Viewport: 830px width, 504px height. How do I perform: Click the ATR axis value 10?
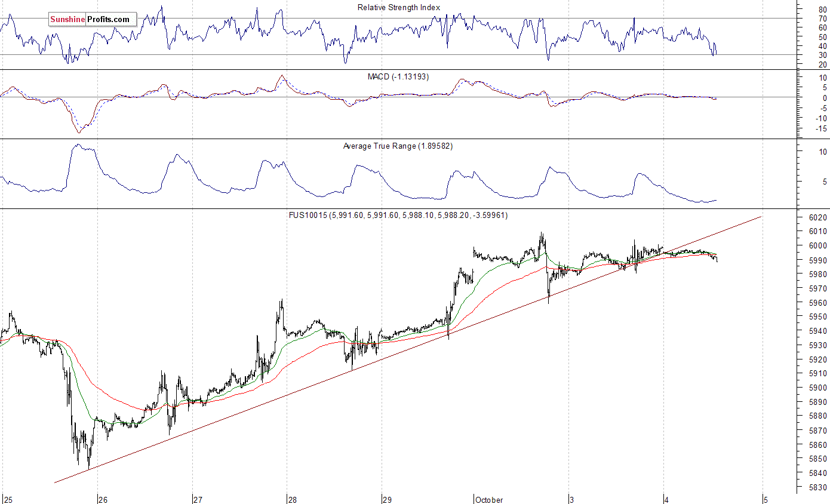point(823,152)
